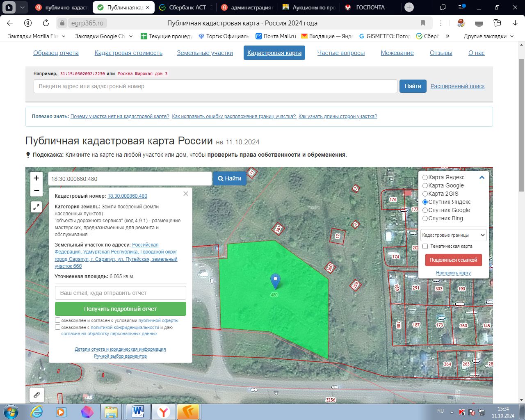Open Microsoft Word from taskbar
525x420 pixels.
(138, 411)
